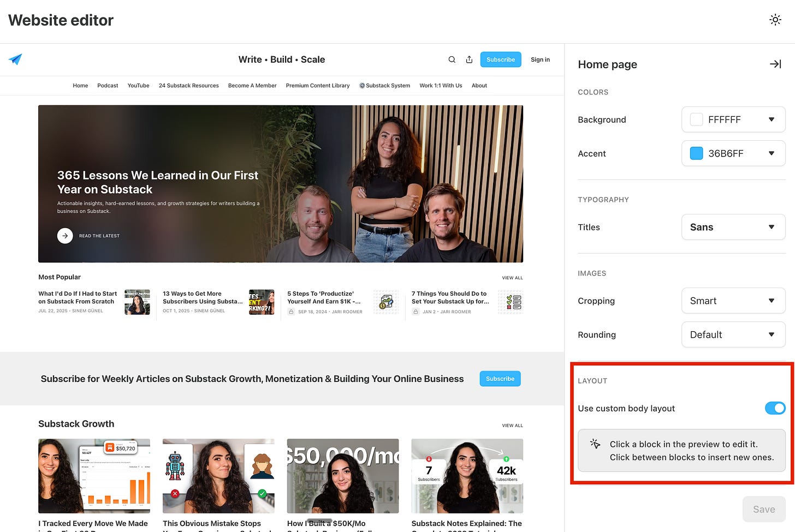The image size is (795, 532).
Task: Click the gear icon beside Substack System
Action: point(362,86)
